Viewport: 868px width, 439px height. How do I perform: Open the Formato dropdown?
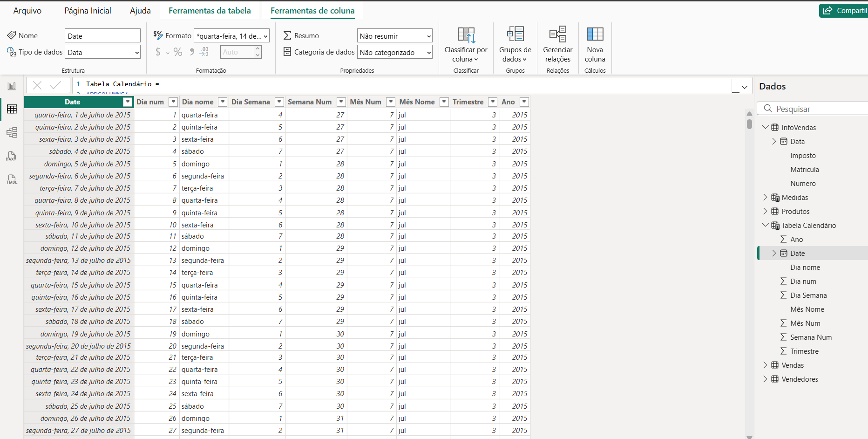(x=231, y=36)
